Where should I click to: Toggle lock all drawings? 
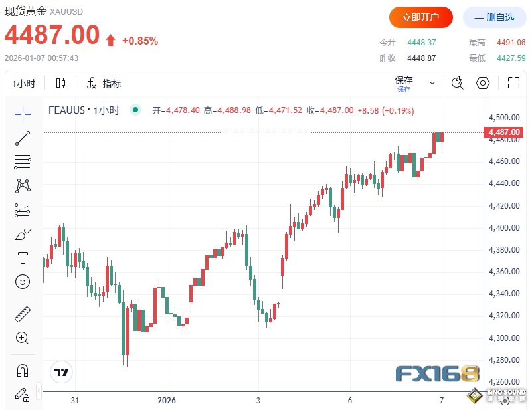pyautogui.click(x=23, y=394)
